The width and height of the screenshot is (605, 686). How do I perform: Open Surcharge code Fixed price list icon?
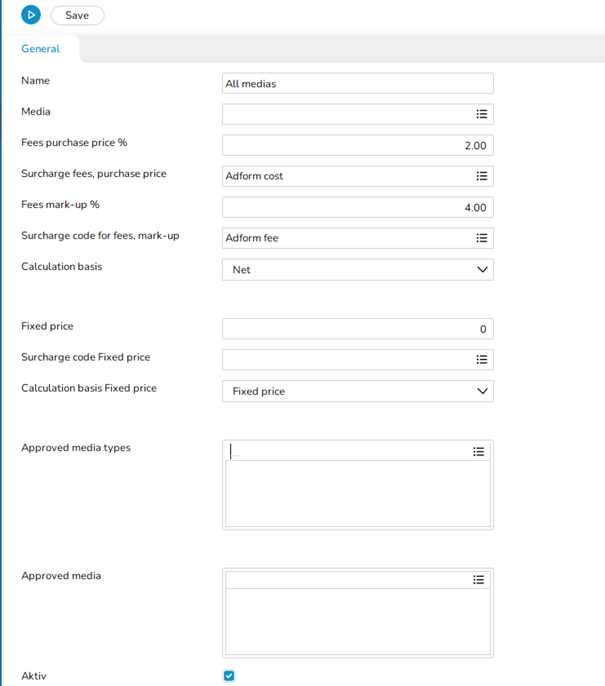481,360
